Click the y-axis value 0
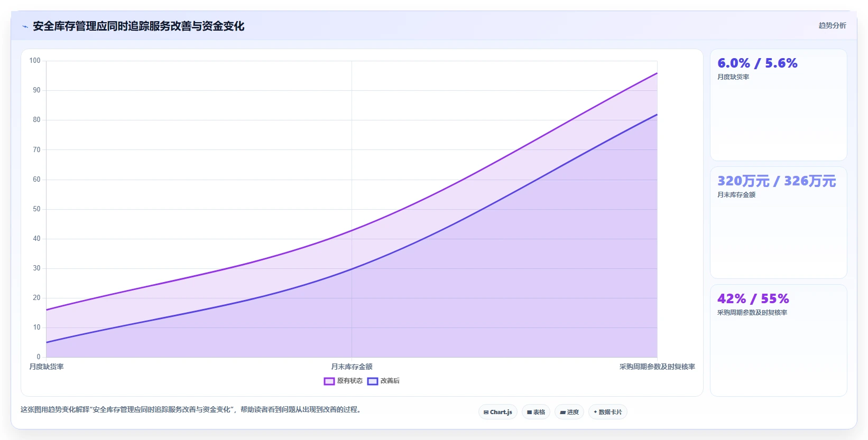This screenshot has width=868, height=440. (38, 357)
